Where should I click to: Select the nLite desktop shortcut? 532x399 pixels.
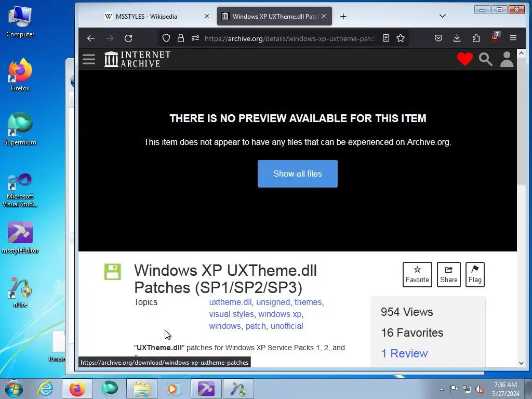point(20,292)
